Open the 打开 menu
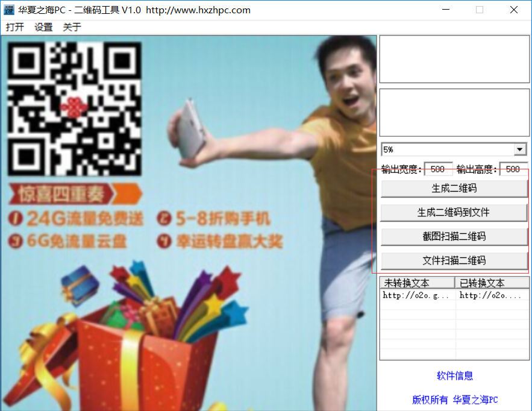Screen dimensions: 532x411 tap(15, 27)
